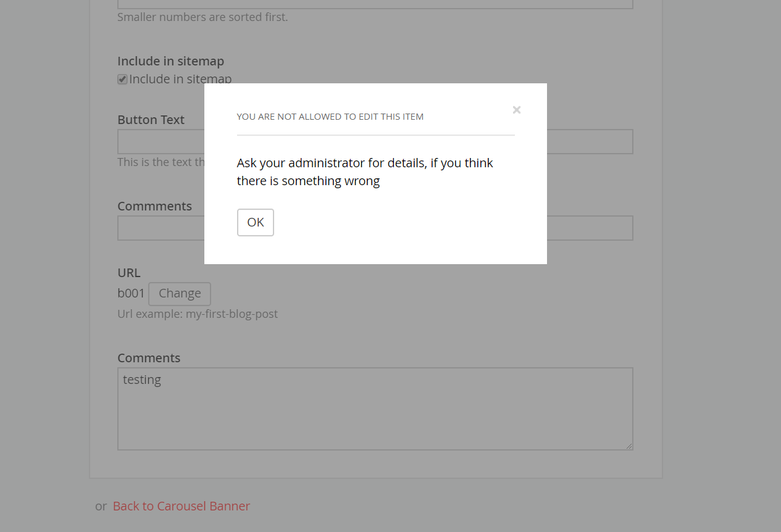Click into the Comments textarea containing 'testing'
Image resolution: width=781 pixels, height=532 pixels.
coord(375,409)
